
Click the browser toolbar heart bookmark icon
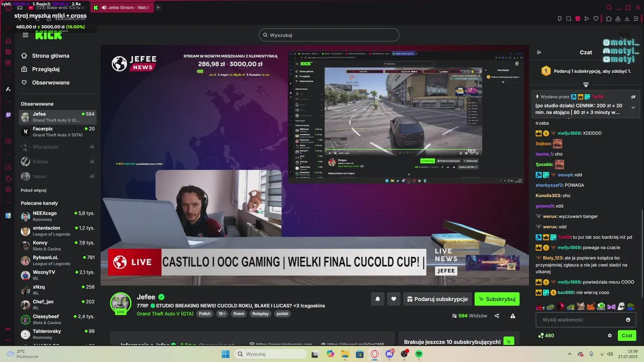click(x=596, y=19)
